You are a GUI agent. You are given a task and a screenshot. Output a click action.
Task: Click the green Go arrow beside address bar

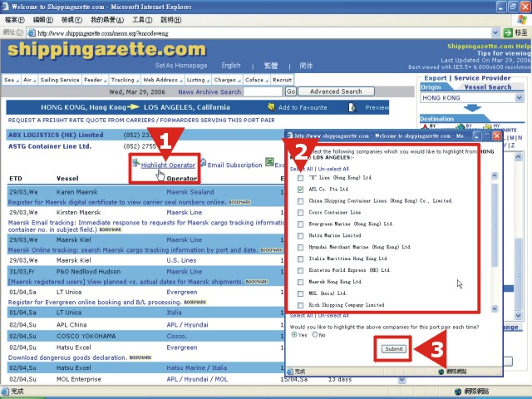508,33
